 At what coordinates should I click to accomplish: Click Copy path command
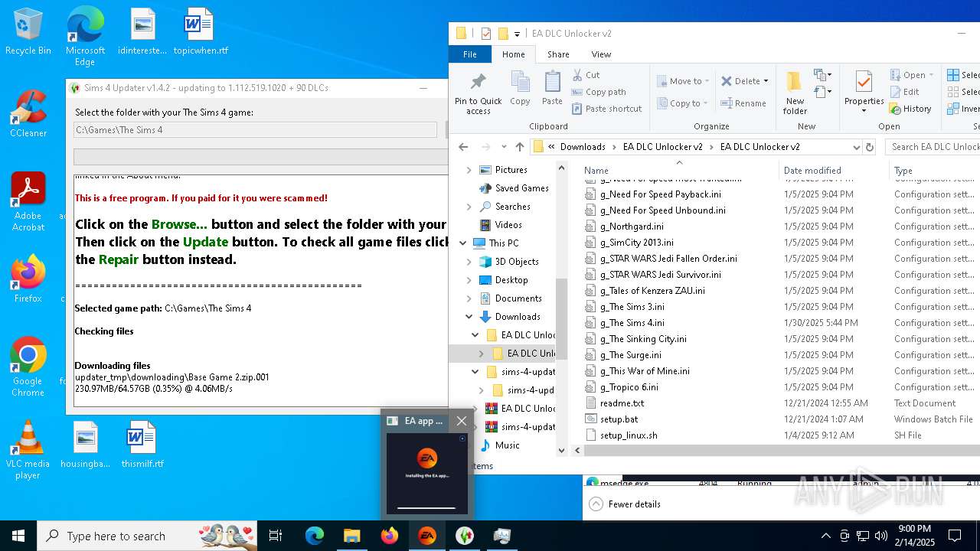(x=599, y=92)
